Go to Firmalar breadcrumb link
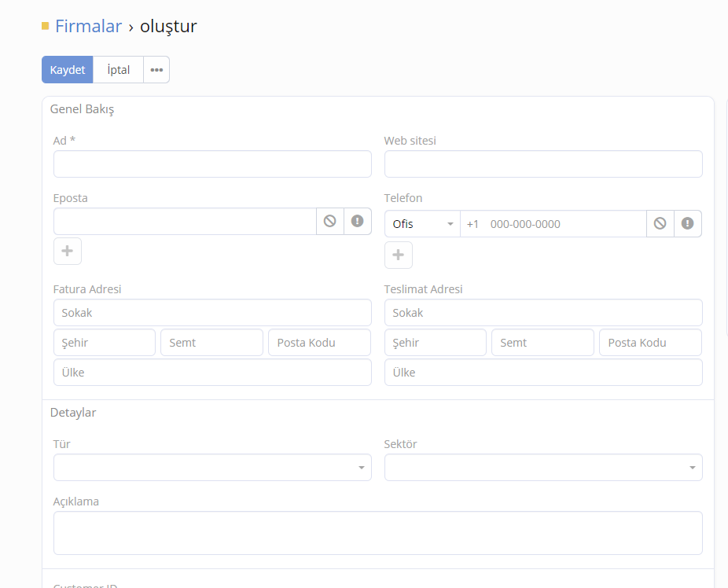Screen dimensions: 728x588 pos(88,26)
